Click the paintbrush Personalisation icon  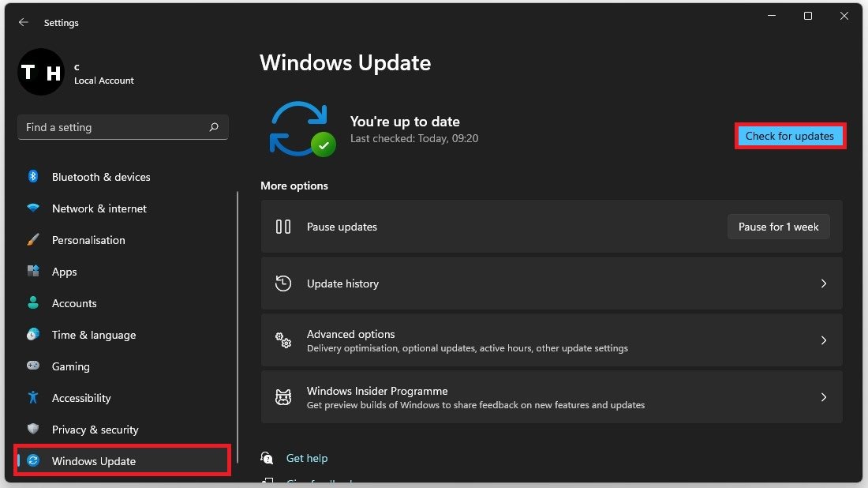(x=33, y=240)
